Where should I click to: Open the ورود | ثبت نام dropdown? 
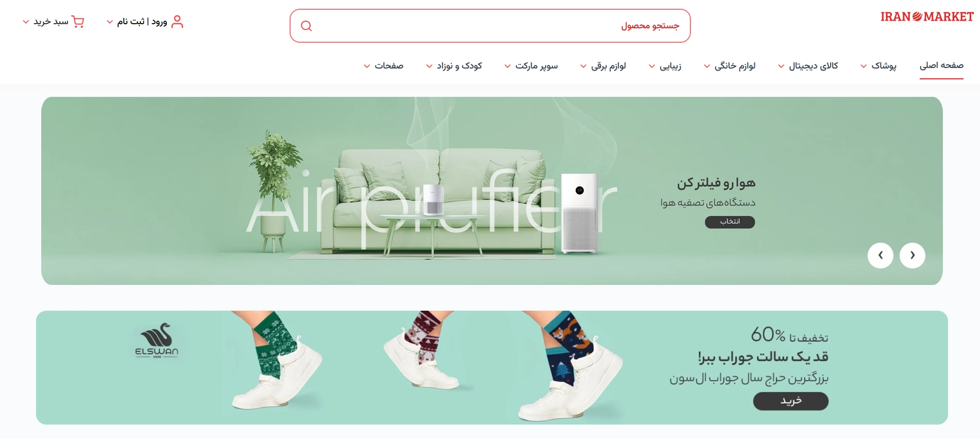pos(137,22)
